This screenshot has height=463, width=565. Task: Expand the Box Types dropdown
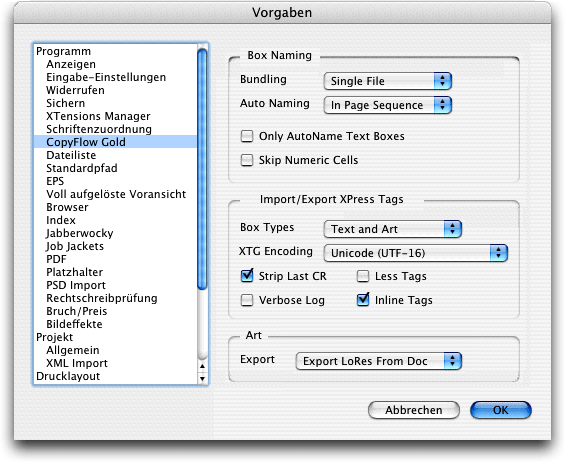tap(393, 229)
